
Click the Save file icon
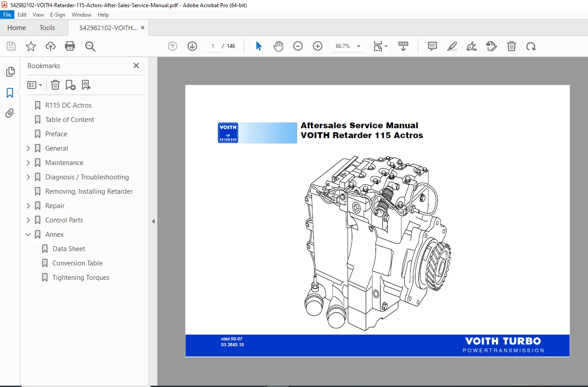[x=11, y=46]
